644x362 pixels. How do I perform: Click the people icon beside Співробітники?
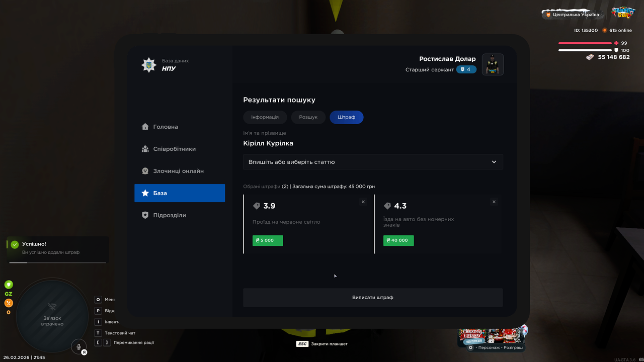tap(145, 149)
